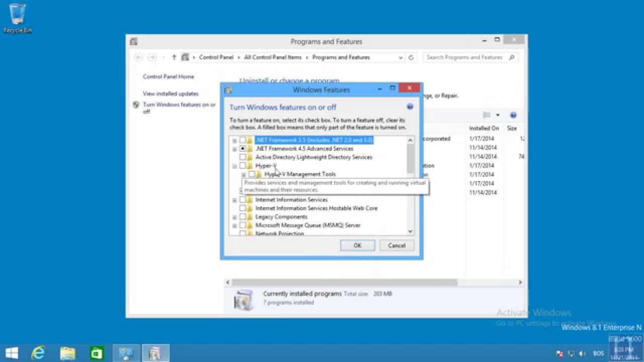Enable Active Directory Lightweight Directory Services checkbox
This screenshot has width=644, height=362.
click(243, 157)
